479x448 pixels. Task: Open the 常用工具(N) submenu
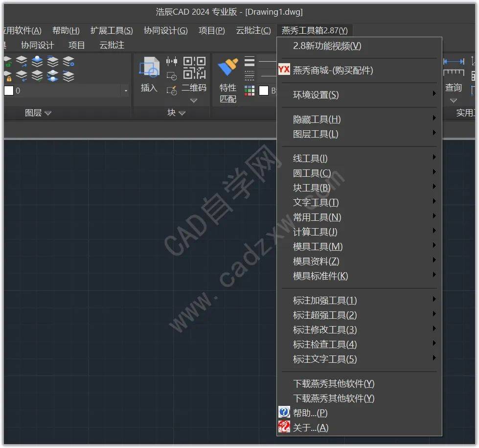pos(359,217)
